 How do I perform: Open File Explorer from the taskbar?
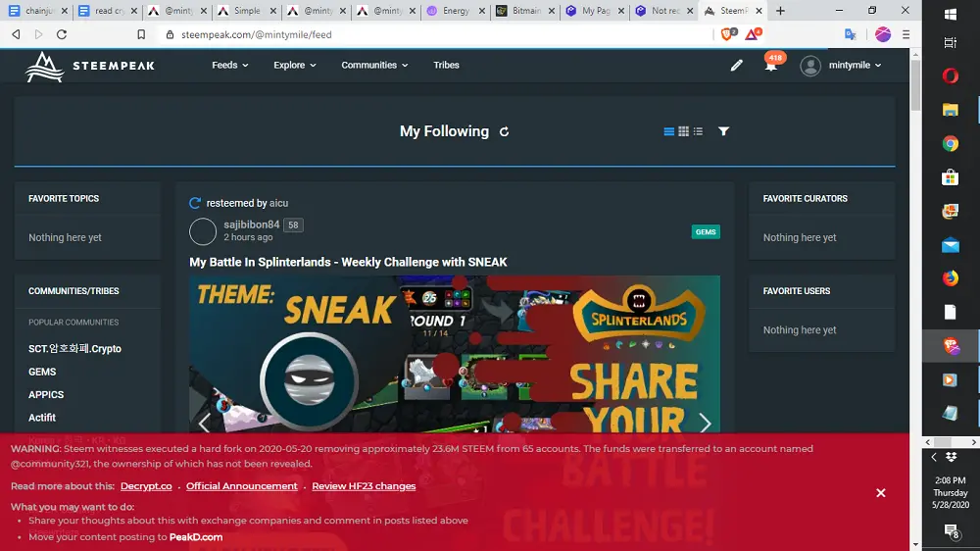(x=950, y=110)
